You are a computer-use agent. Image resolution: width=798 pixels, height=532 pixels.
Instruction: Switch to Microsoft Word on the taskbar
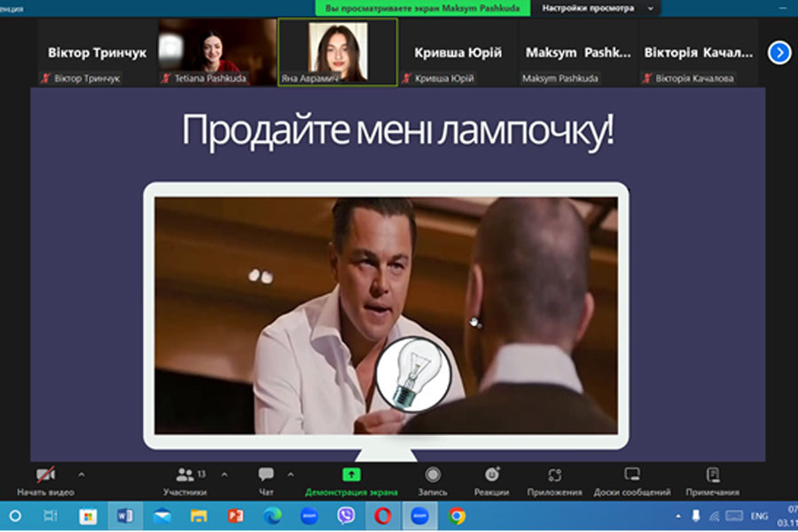coord(125,516)
